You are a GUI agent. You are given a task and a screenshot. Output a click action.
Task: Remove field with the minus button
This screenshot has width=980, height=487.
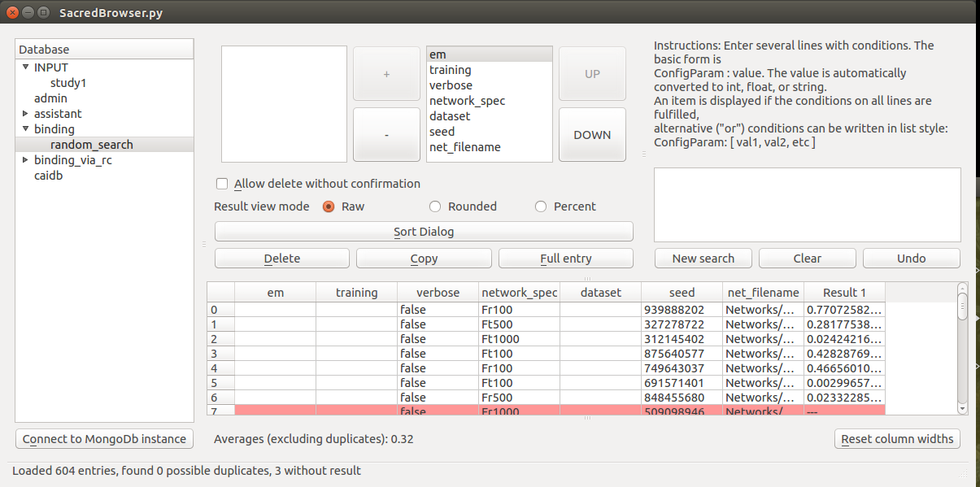(386, 135)
